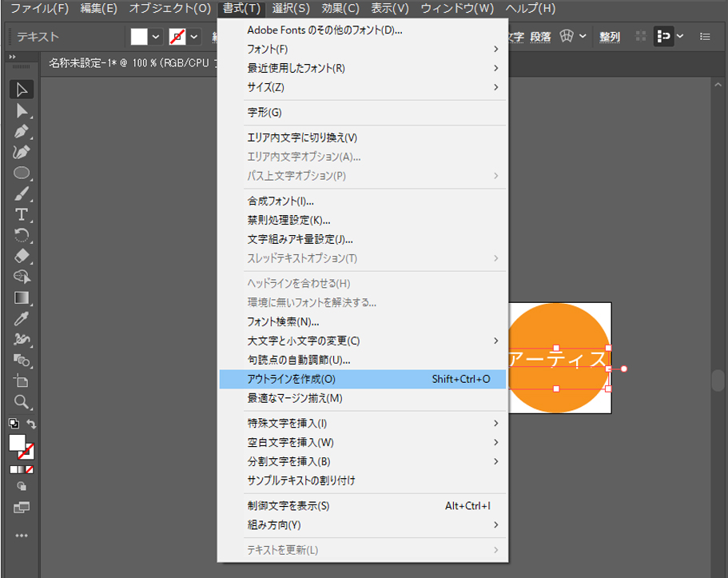Select the Gradient tool
This screenshot has height=578, width=728.
[22, 298]
